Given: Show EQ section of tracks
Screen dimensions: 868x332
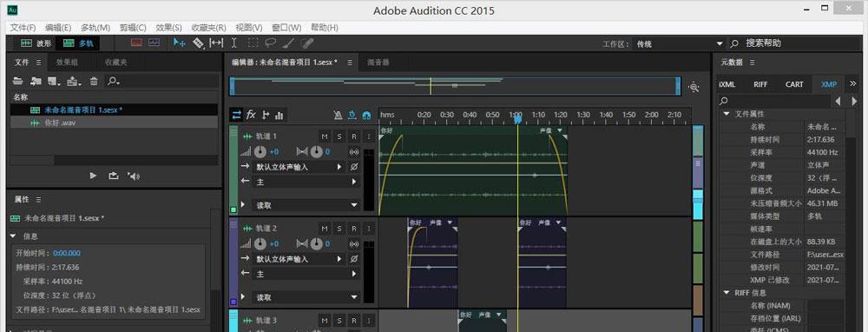Looking at the screenshot, I should [x=279, y=115].
